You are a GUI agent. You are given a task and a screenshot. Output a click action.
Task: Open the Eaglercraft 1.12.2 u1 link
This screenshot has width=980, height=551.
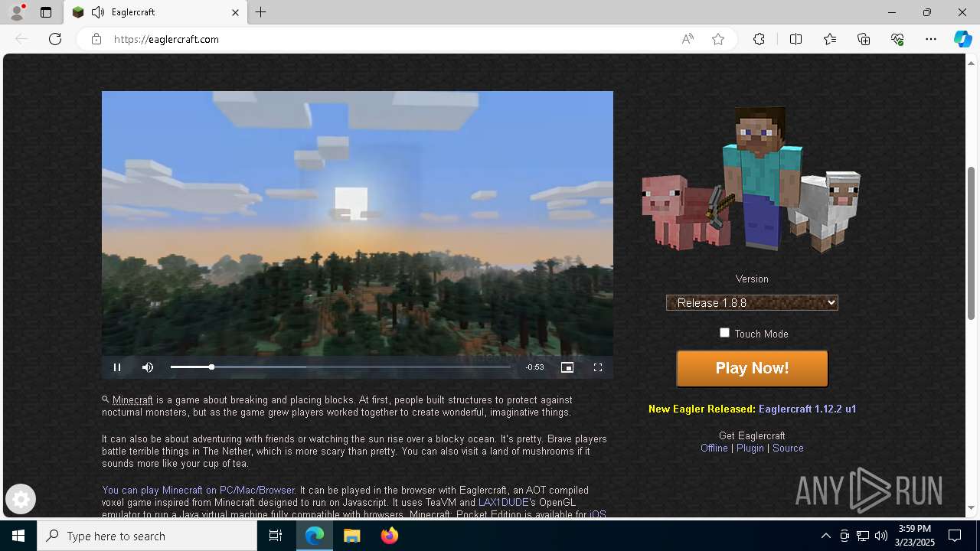coord(807,409)
